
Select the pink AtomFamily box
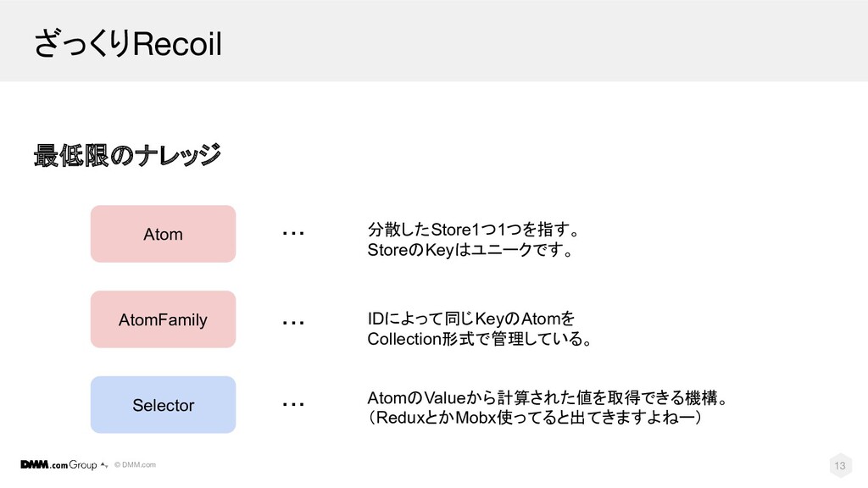point(164,319)
